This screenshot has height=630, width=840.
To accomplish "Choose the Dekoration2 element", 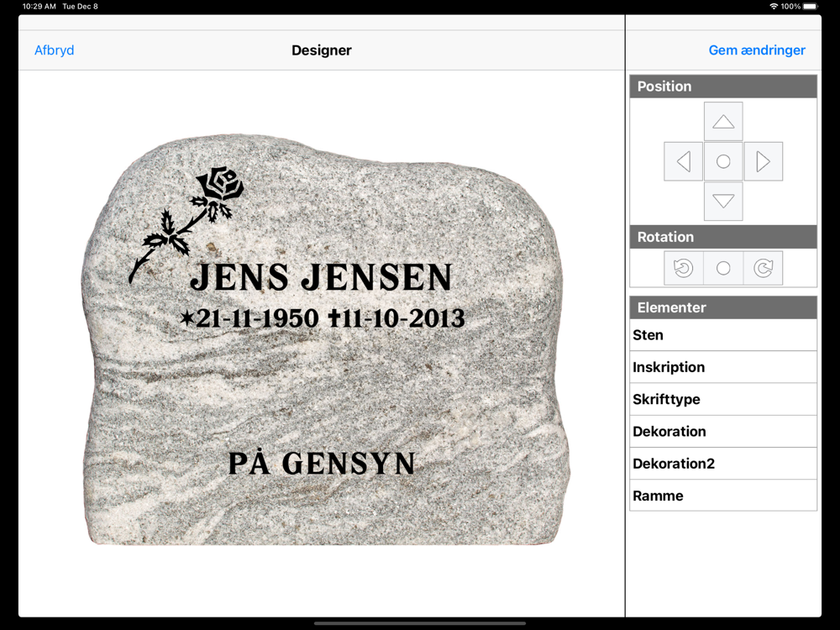I will point(723,464).
